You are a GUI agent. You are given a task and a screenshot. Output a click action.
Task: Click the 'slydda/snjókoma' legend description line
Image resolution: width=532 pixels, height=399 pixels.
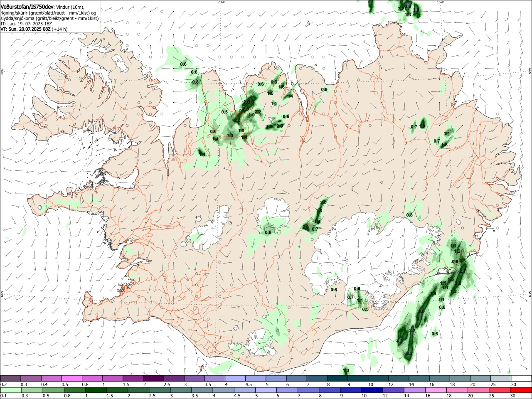point(49,18)
